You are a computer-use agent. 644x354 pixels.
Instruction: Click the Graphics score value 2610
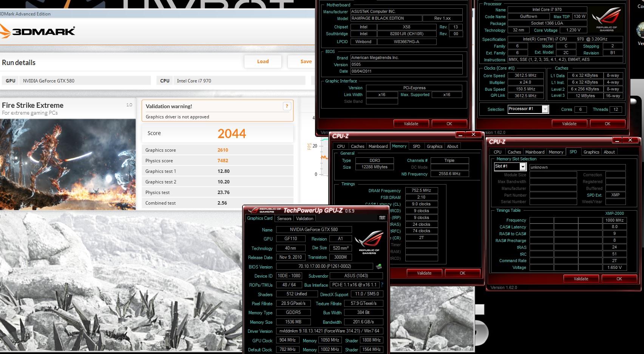coord(223,150)
